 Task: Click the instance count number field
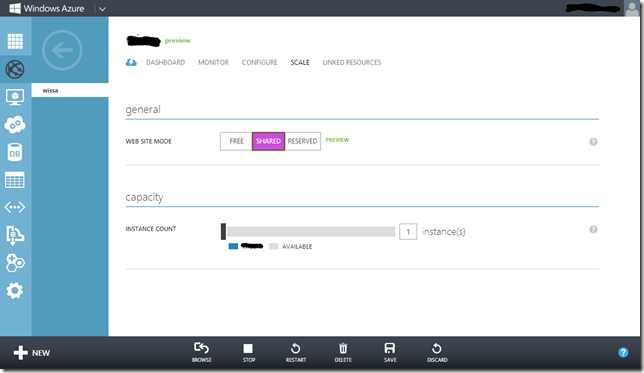[408, 232]
